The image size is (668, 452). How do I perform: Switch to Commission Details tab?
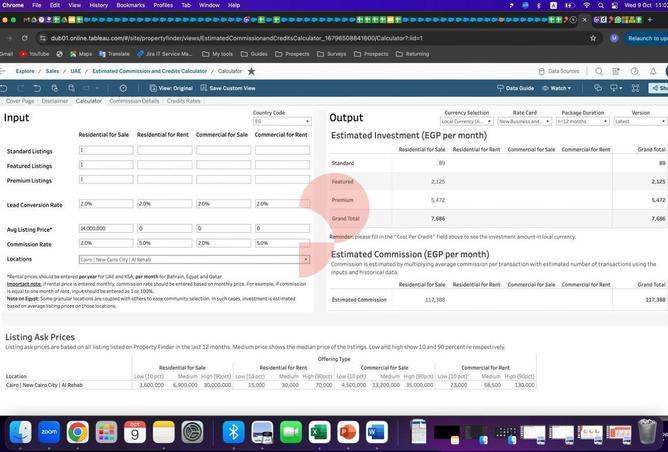(134, 101)
